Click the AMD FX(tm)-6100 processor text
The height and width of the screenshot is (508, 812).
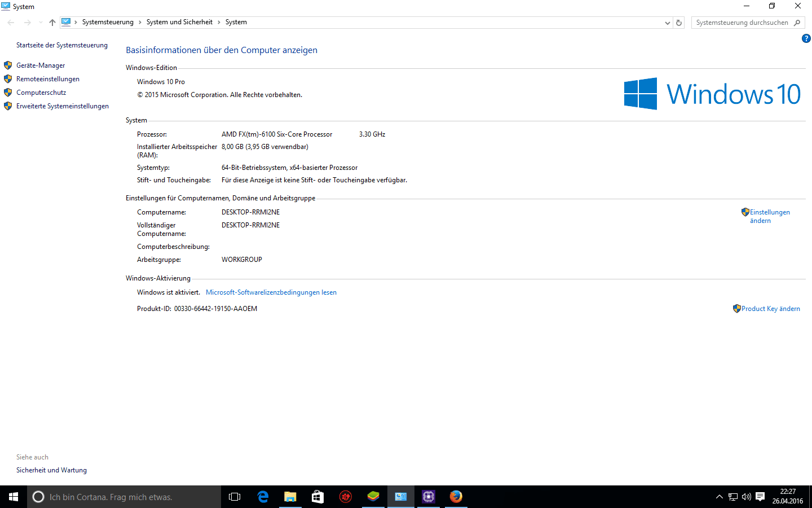(x=277, y=134)
